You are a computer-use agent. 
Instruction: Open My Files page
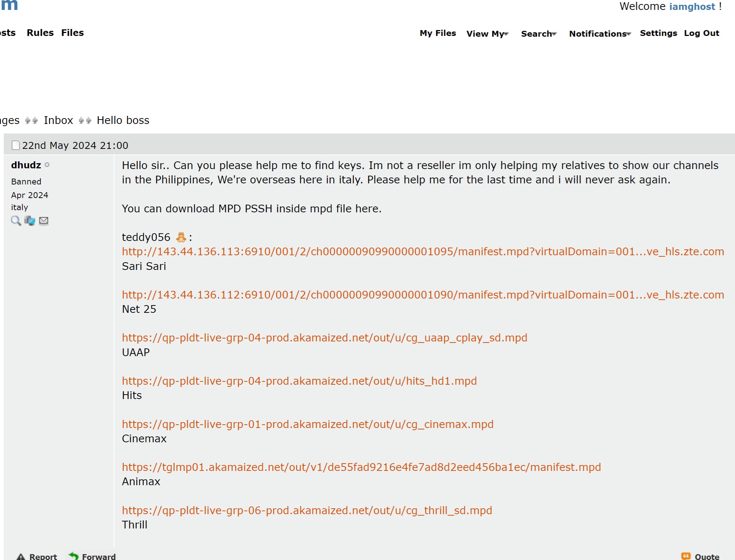click(438, 33)
